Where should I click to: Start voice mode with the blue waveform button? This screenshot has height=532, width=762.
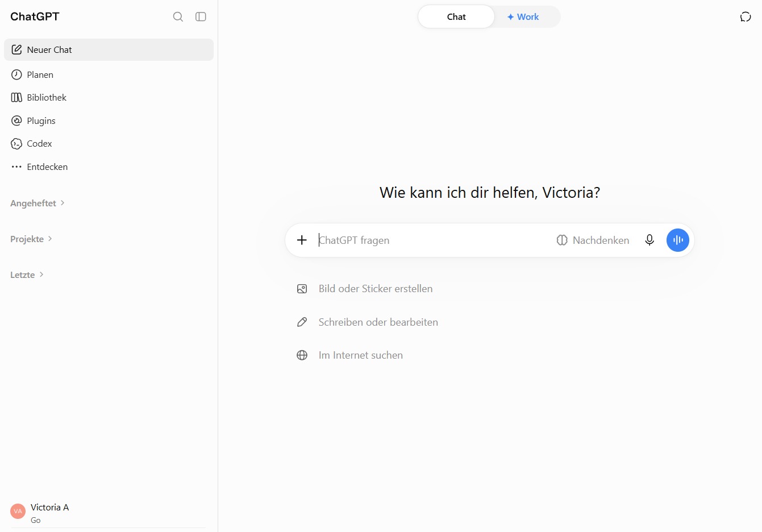point(678,240)
